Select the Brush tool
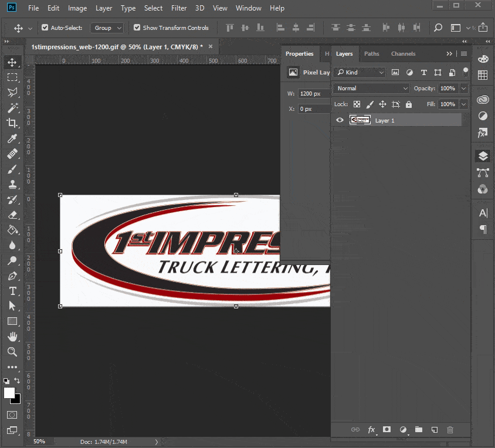The width and height of the screenshot is (495, 448). (12, 169)
